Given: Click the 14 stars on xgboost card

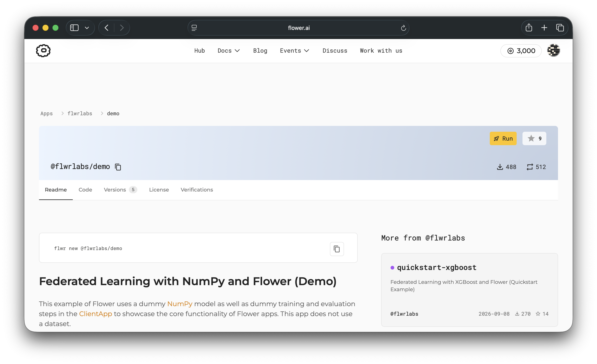Looking at the screenshot, I should point(542,314).
